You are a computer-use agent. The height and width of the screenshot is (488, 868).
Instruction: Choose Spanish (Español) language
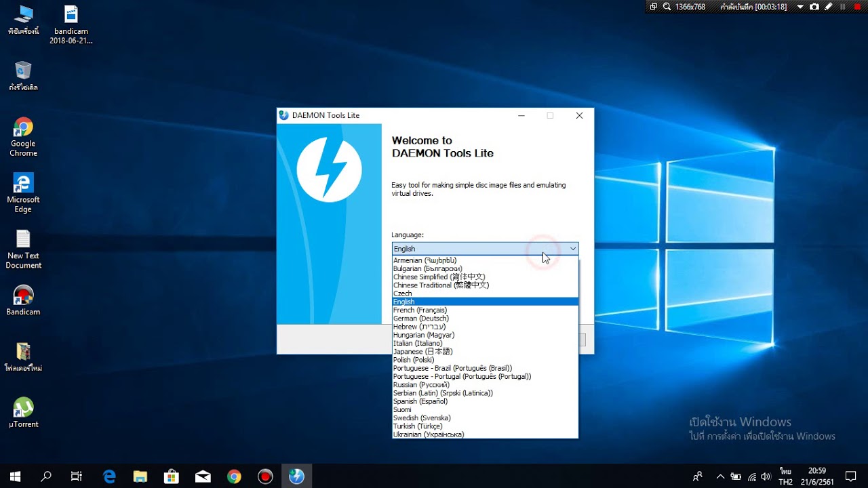point(485,401)
